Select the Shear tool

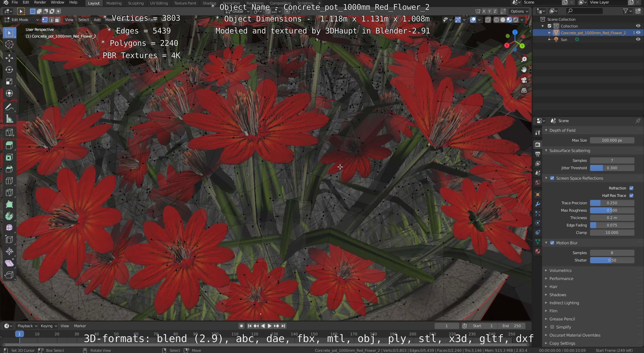[9, 263]
